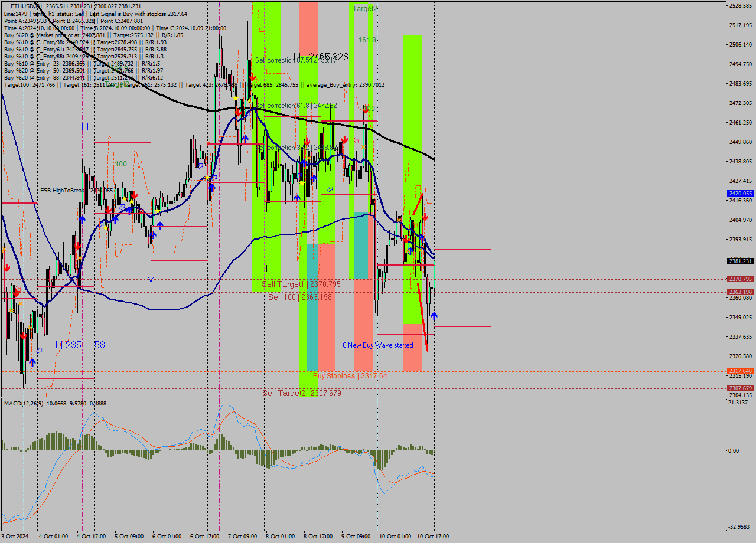Click the 'Sell Target2 | 2307.679' label
756x543 pixels.
click(302, 393)
